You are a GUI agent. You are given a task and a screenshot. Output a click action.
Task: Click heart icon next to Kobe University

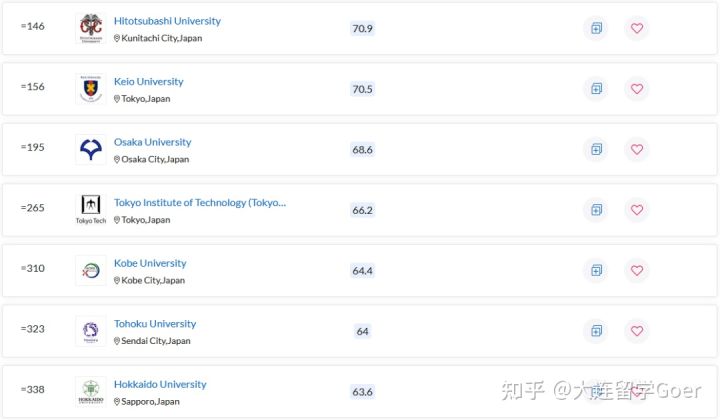coord(636,271)
